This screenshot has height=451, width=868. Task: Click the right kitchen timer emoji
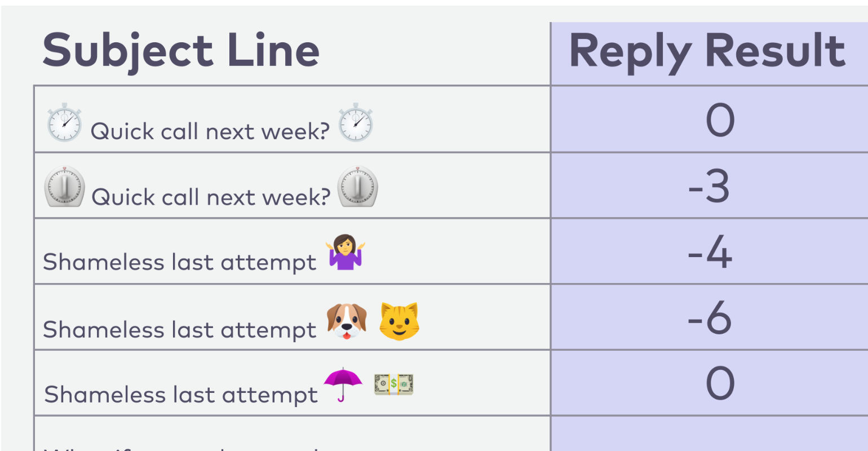(x=357, y=187)
